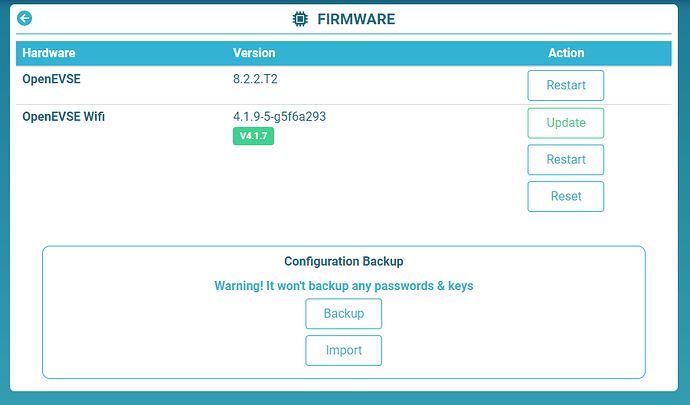Open the Import configuration option
The width and height of the screenshot is (690, 405).
(x=343, y=350)
